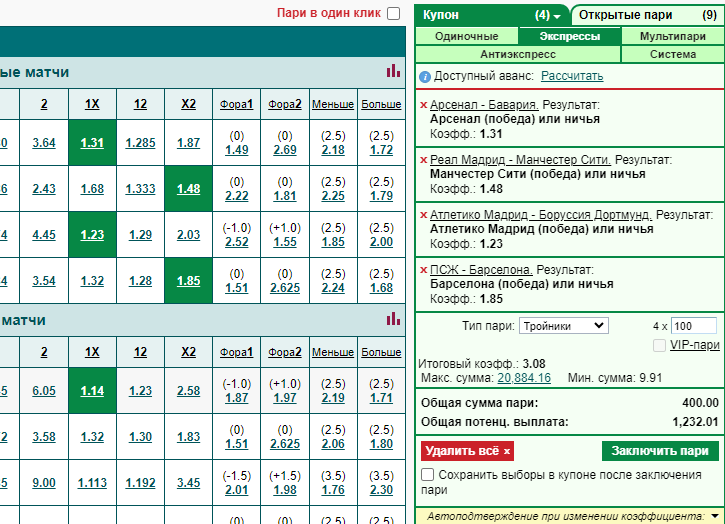Open the VIP-пари link
Viewport: 725px width, 524px height.
pyautogui.click(x=695, y=345)
